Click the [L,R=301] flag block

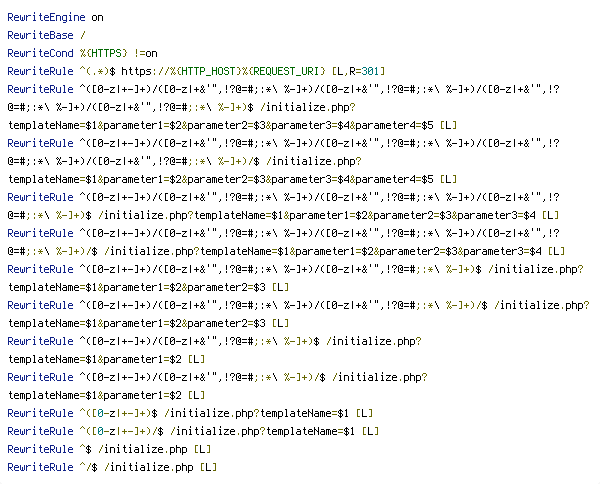coord(358,72)
